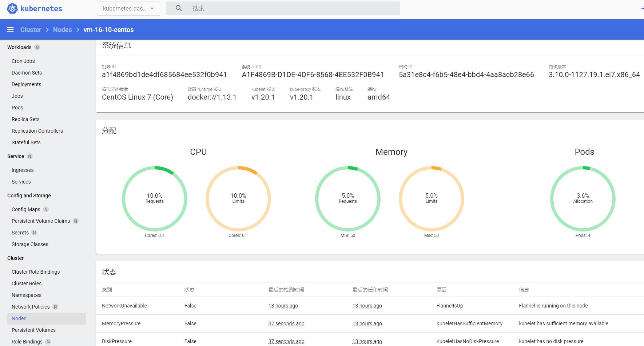This screenshot has height=346, width=644.
Task: Select Pods from the sidebar
Action: coord(17,108)
